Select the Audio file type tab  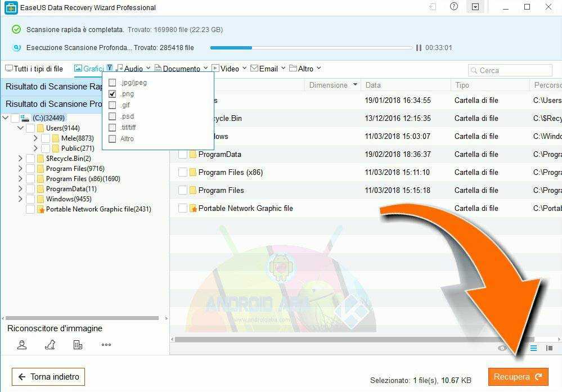pos(129,69)
